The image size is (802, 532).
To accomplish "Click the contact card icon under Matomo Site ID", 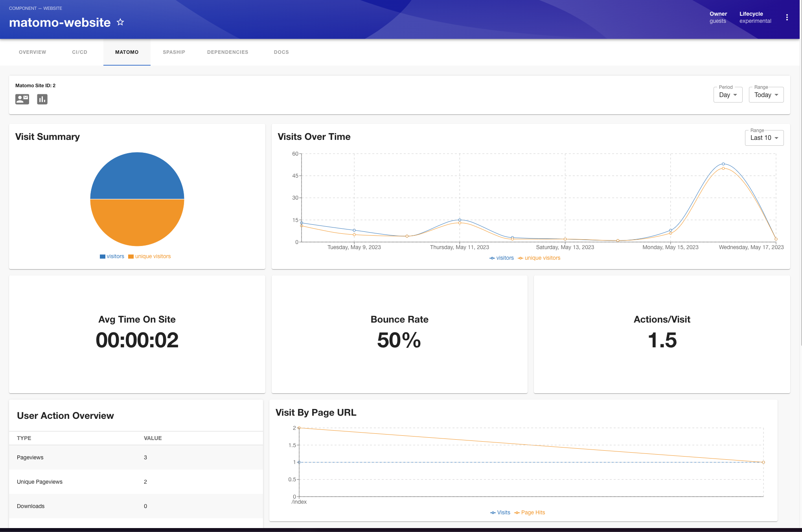I will pos(22,99).
